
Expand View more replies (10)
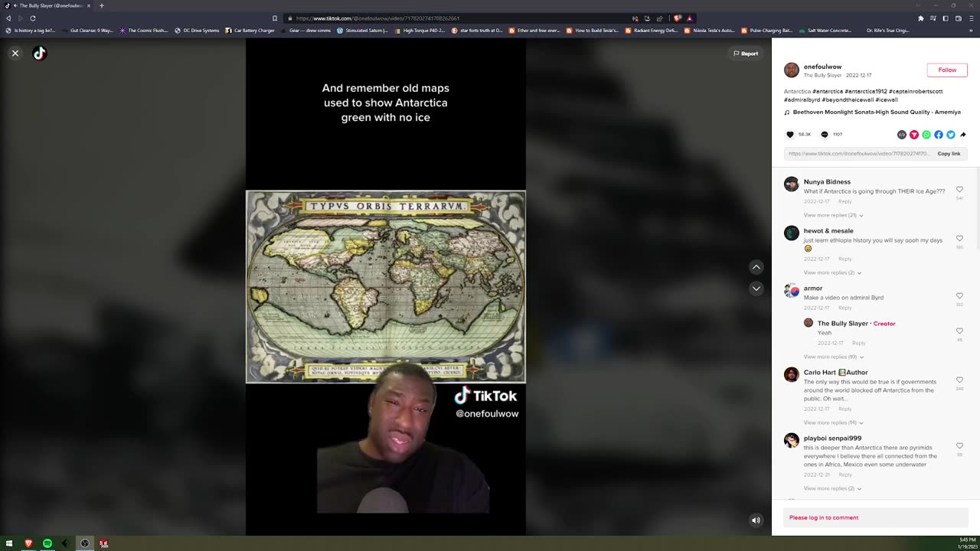click(833, 357)
